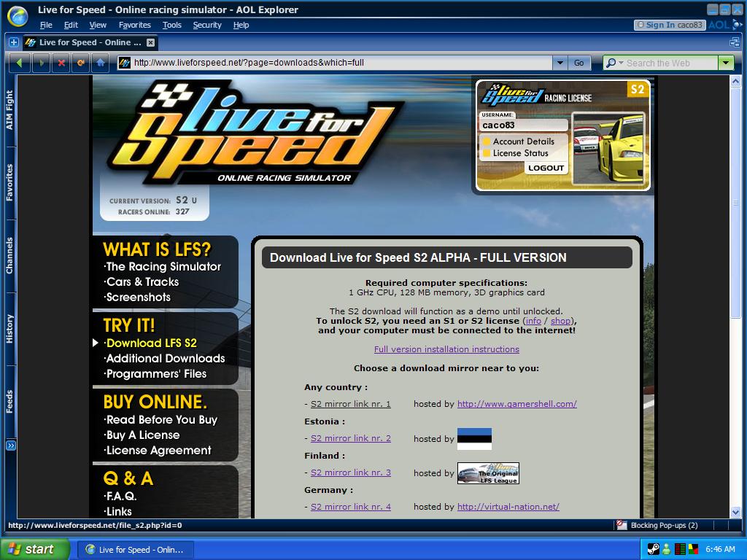Click the Sign In caco83 button
Screen dimensions: 747x560
coord(670,25)
